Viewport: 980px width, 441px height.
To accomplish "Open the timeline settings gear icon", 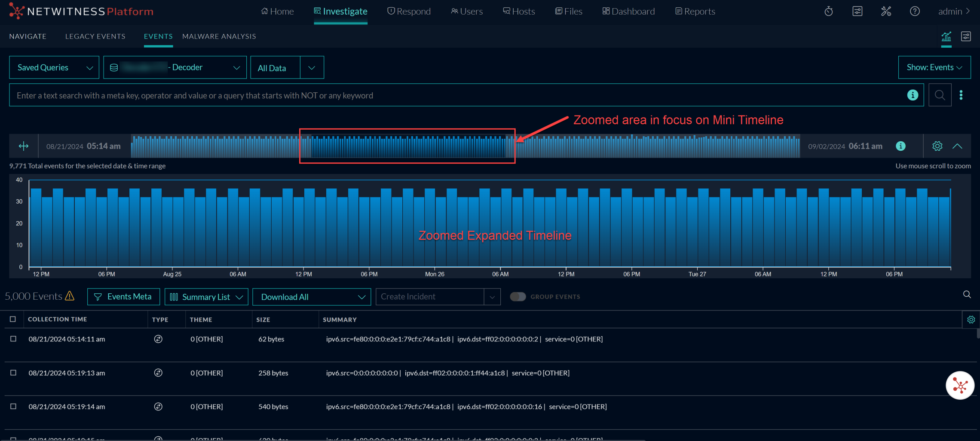I will click(937, 146).
